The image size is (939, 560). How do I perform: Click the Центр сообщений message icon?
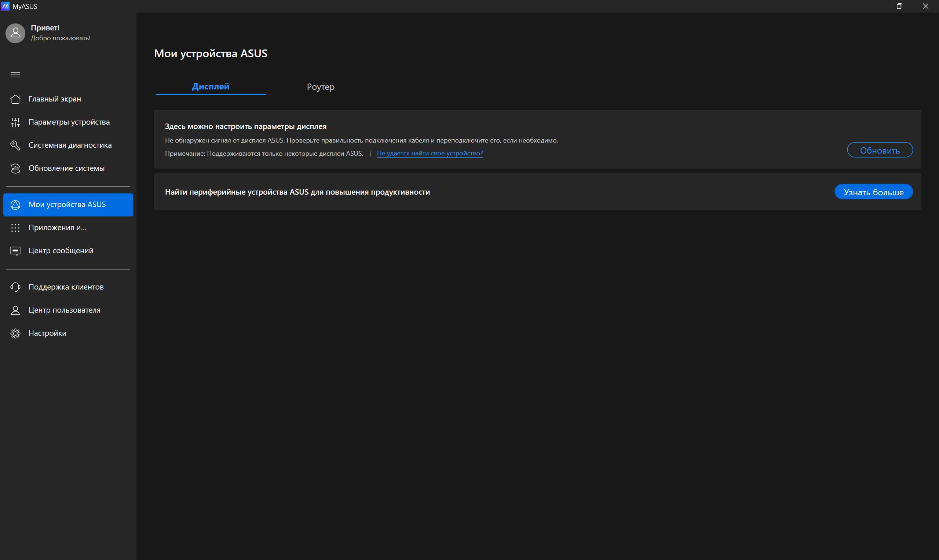(x=15, y=251)
